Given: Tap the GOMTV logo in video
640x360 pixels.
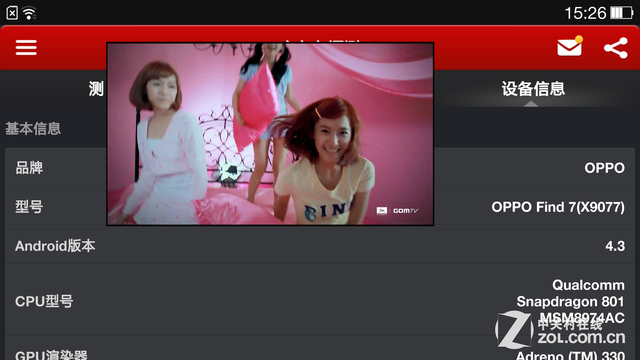Looking at the screenshot, I should [x=397, y=211].
